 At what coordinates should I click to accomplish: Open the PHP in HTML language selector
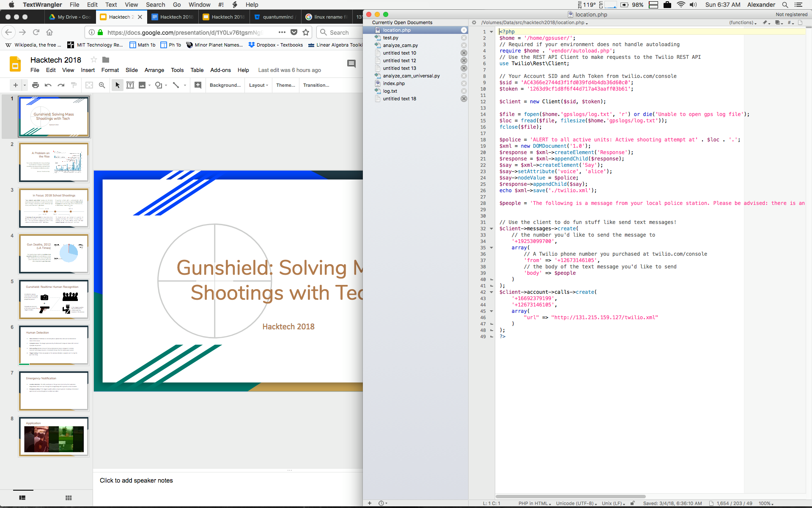point(535,503)
